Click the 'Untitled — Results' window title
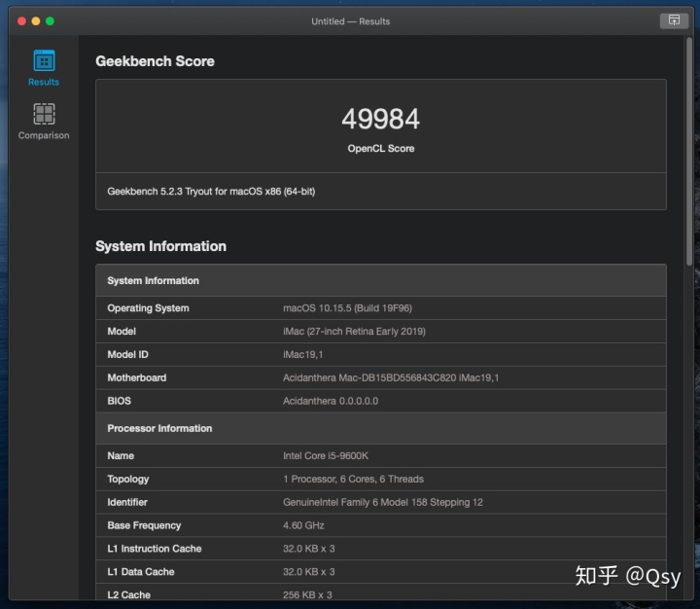 click(x=350, y=21)
